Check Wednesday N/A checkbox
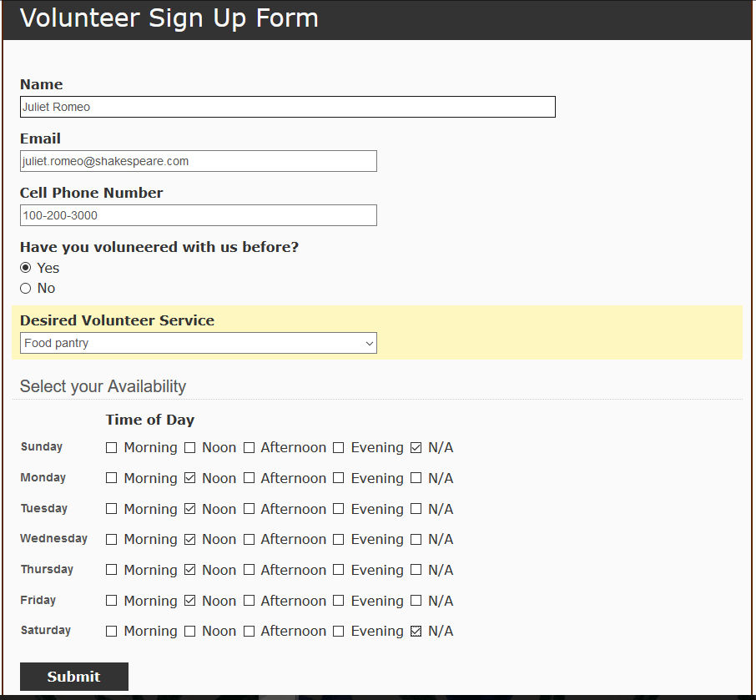Image resolution: width=756 pixels, height=700 pixels. [x=416, y=540]
